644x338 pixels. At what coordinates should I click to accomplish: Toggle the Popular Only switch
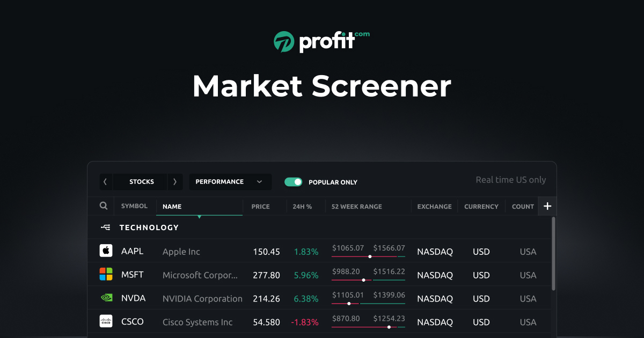(294, 182)
